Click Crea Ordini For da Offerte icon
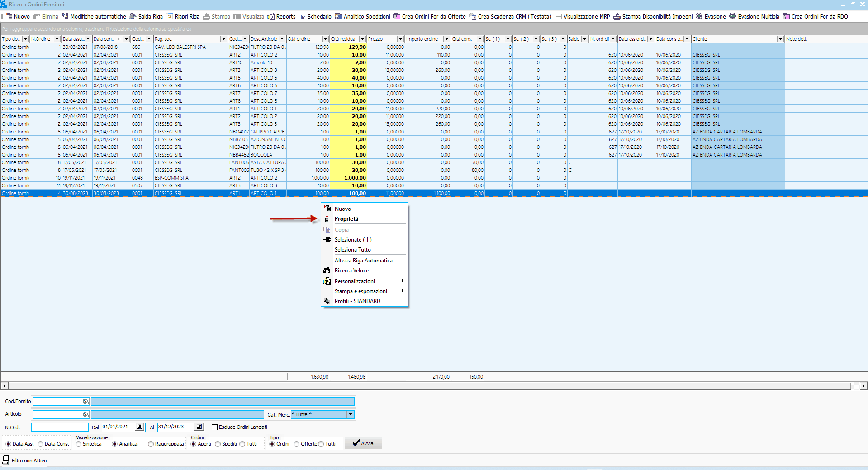The image size is (868, 470). pyautogui.click(x=397, y=16)
